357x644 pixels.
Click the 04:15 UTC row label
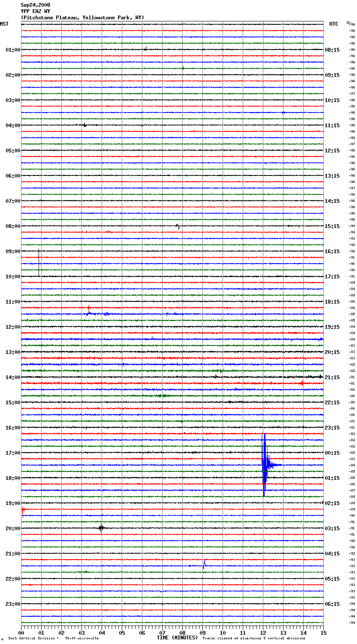pyautogui.click(x=332, y=554)
